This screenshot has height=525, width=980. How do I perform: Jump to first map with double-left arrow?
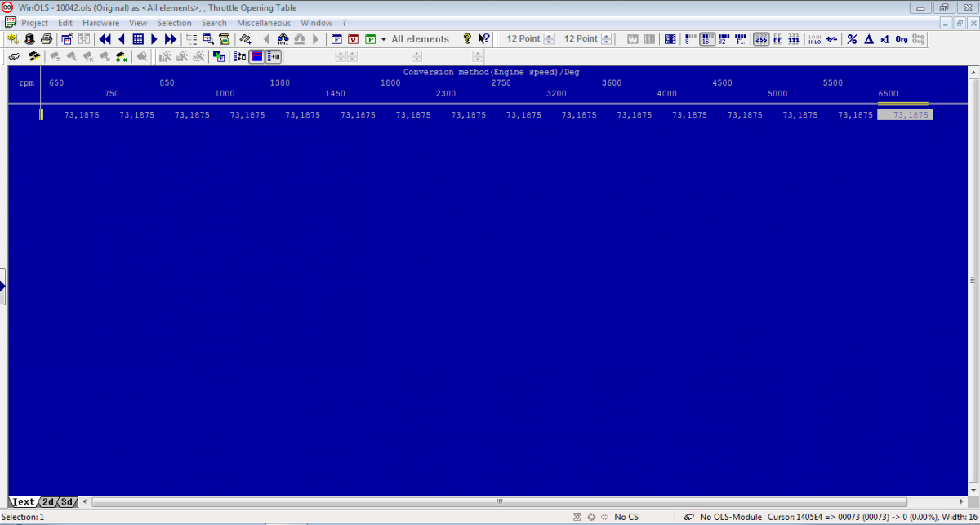105,39
